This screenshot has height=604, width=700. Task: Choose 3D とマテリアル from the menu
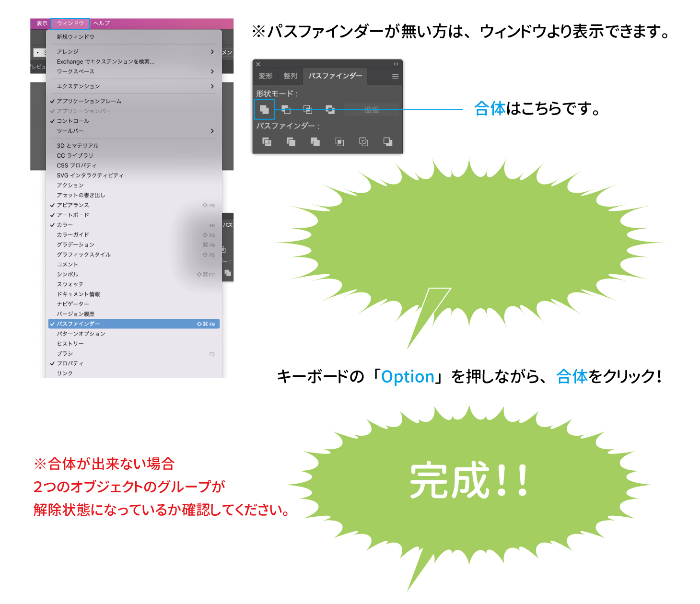click(x=134, y=146)
